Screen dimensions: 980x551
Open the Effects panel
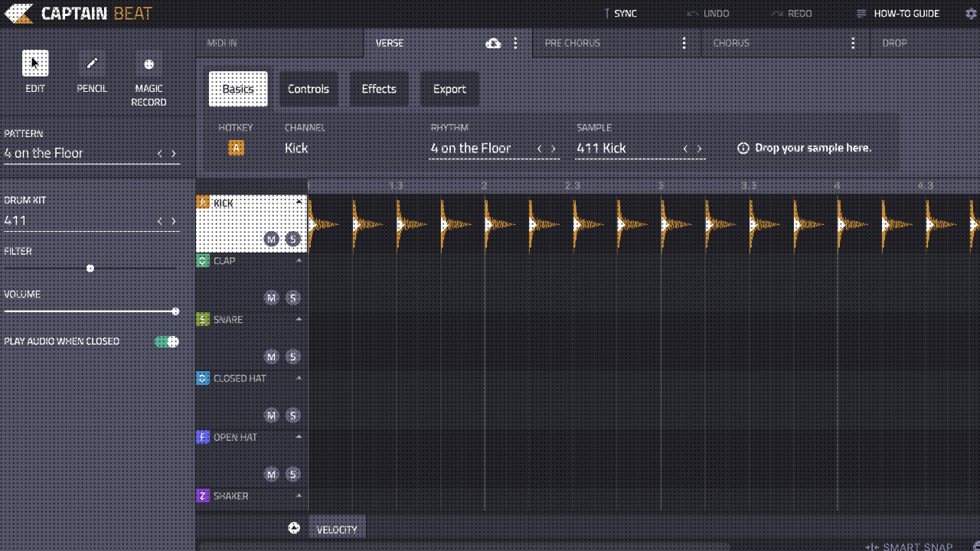coord(379,89)
